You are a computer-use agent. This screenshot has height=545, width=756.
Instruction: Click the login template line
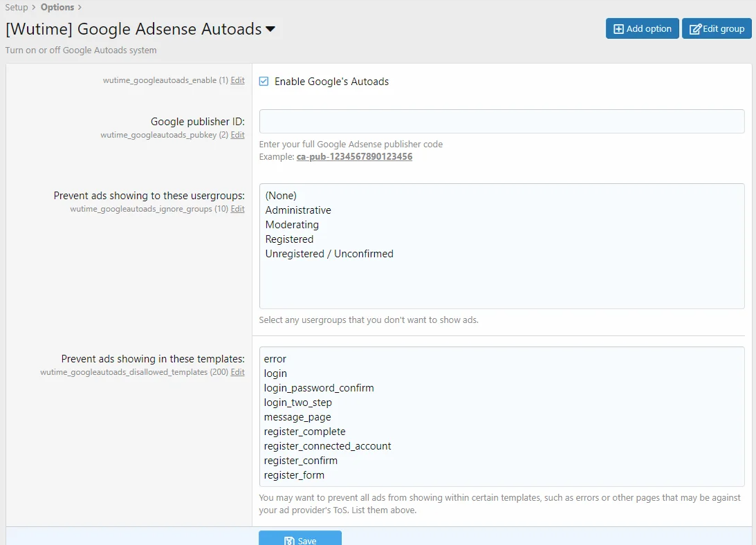275,373
